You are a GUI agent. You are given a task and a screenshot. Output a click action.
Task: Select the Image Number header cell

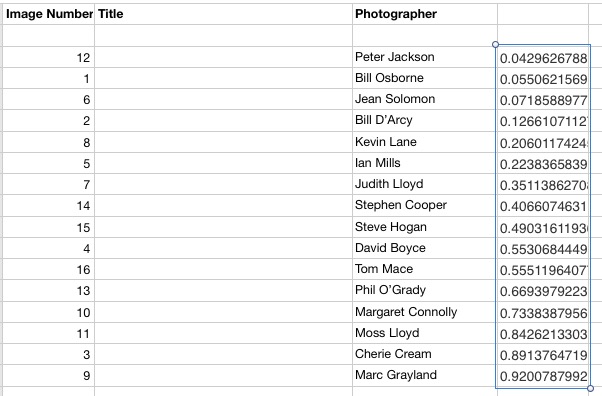click(48, 14)
